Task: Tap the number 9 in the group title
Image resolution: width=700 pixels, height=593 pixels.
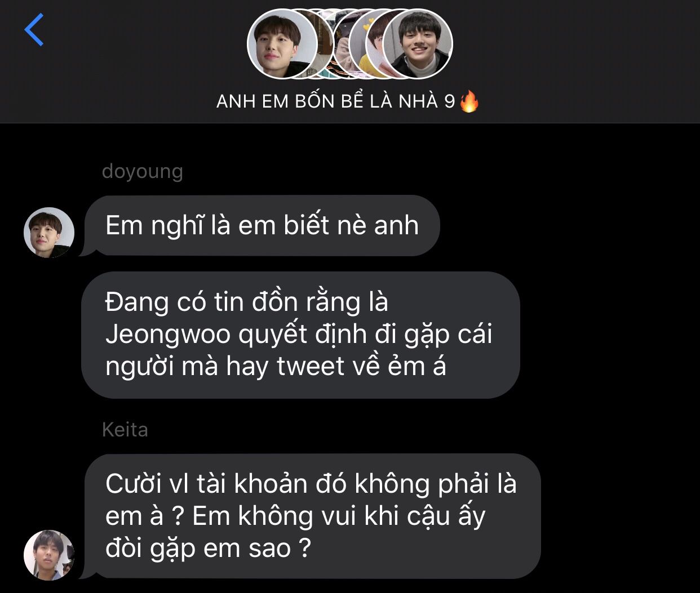Action: (x=449, y=101)
